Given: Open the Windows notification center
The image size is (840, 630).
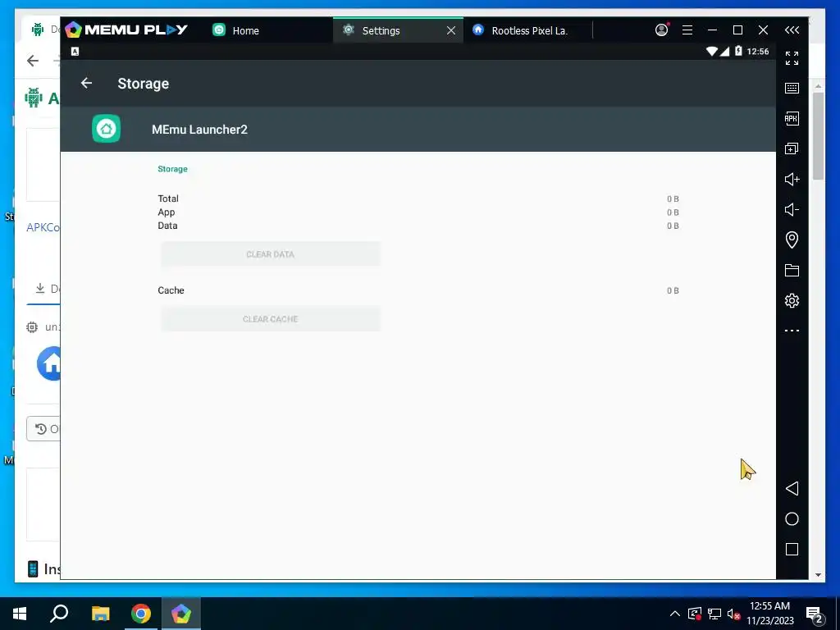Looking at the screenshot, I should point(815,615).
